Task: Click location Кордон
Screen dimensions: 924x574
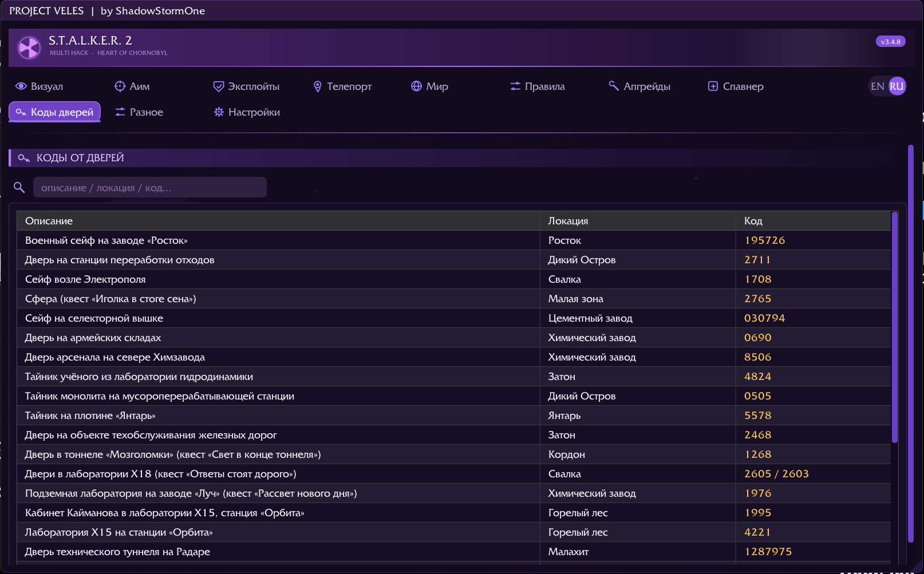Action: coord(566,454)
